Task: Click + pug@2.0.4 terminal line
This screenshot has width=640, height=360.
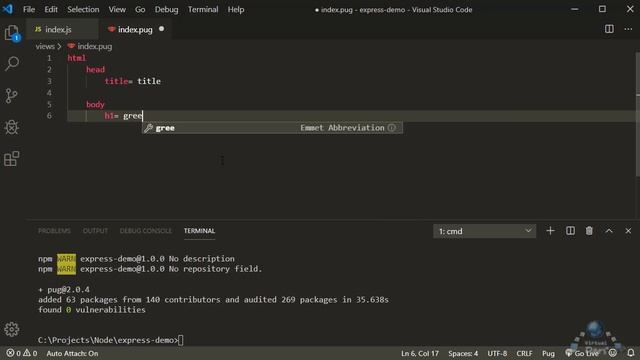Action: coord(64,289)
